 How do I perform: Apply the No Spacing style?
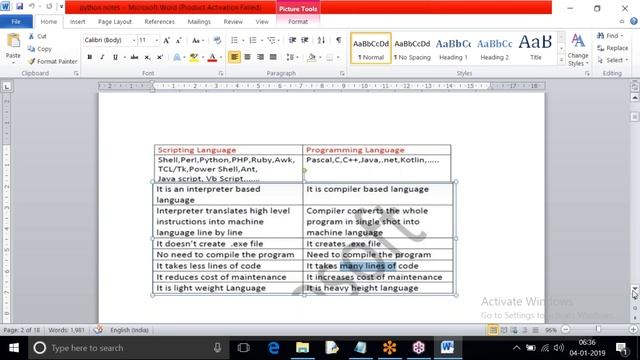[x=412, y=48]
